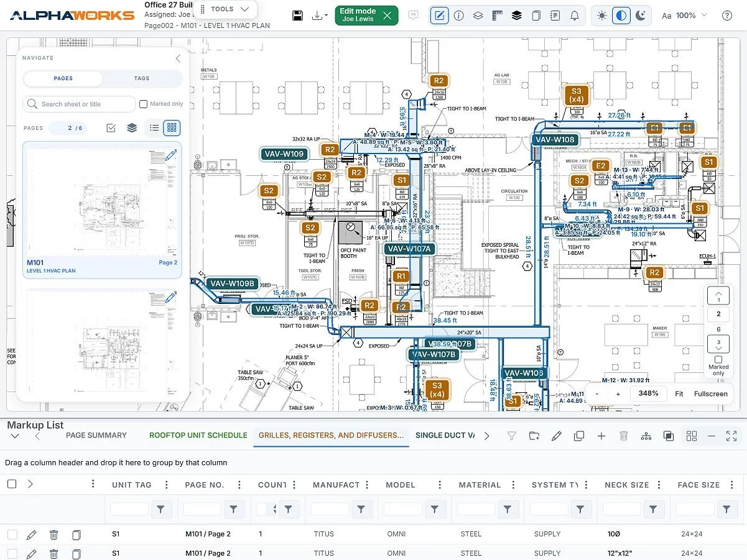747x560 pixels.
Task: Go to next page with down arrow
Action: point(718,344)
